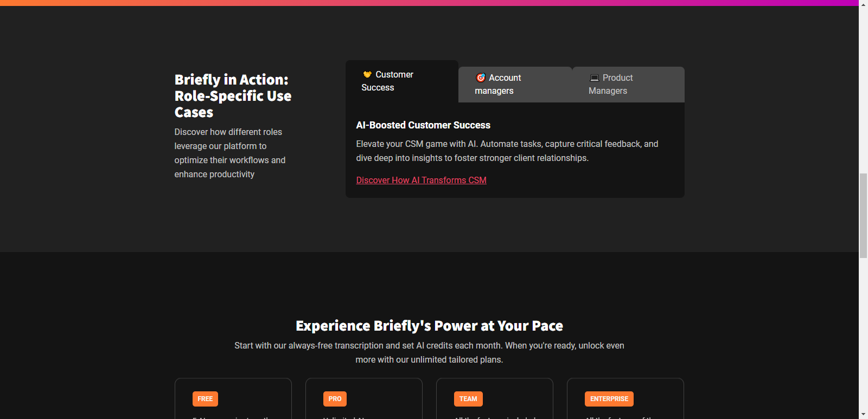This screenshot has width=868, height=419.
Task: Click the laptop icon on Product Managers
Action: tap(595, 78)
